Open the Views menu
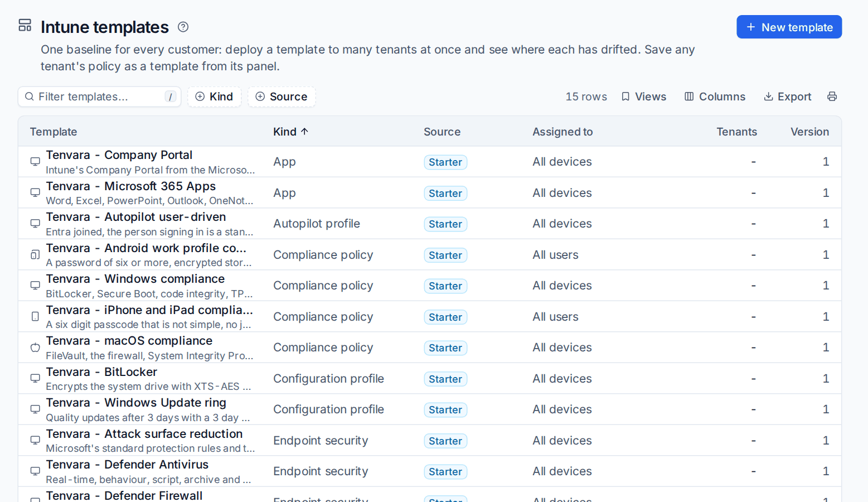Image resolution: width=868 pixels, height=502 pixels. point(644,96)
